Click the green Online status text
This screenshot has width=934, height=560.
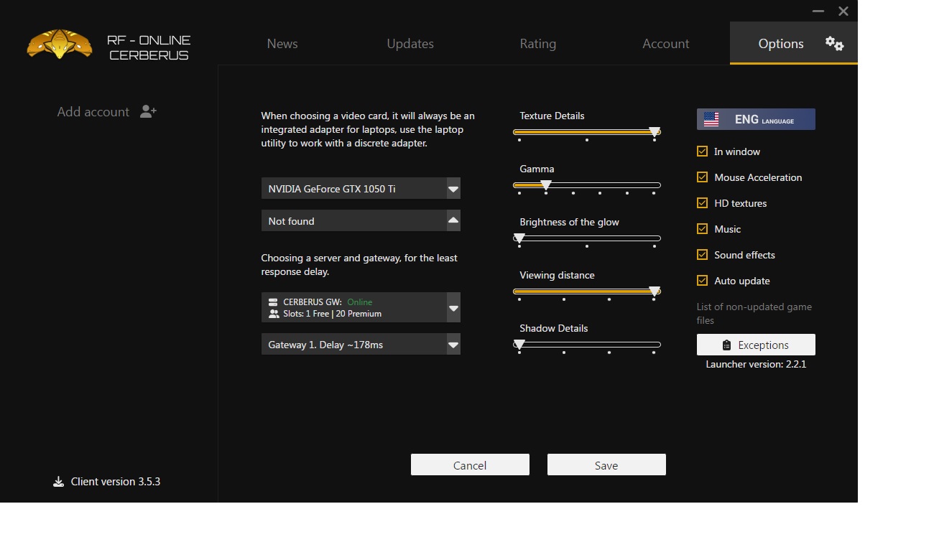(x=360, y=302)
